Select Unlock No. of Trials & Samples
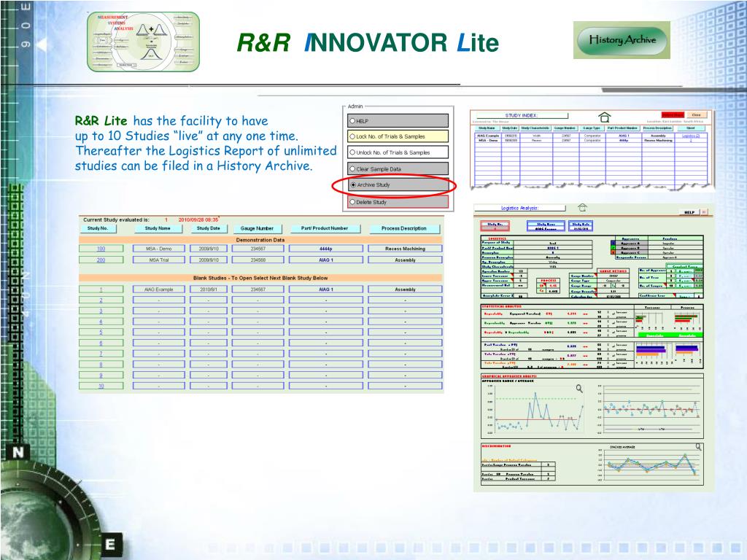747x560 pixels. [x=398, y=152]
